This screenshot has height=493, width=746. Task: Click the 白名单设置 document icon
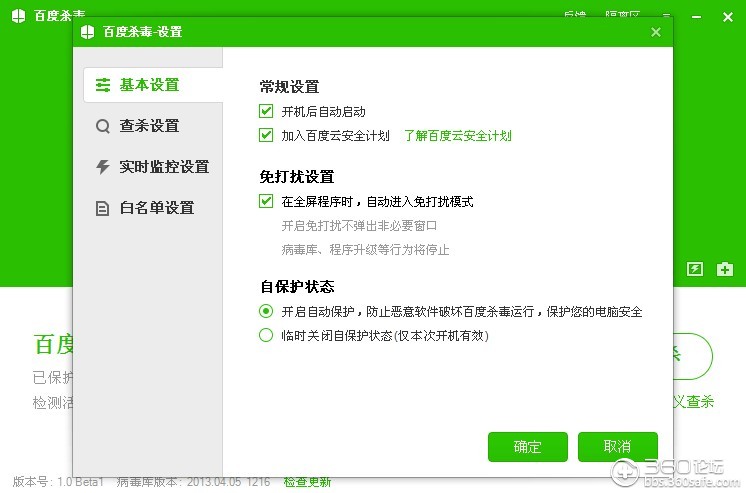pos(102,208)
